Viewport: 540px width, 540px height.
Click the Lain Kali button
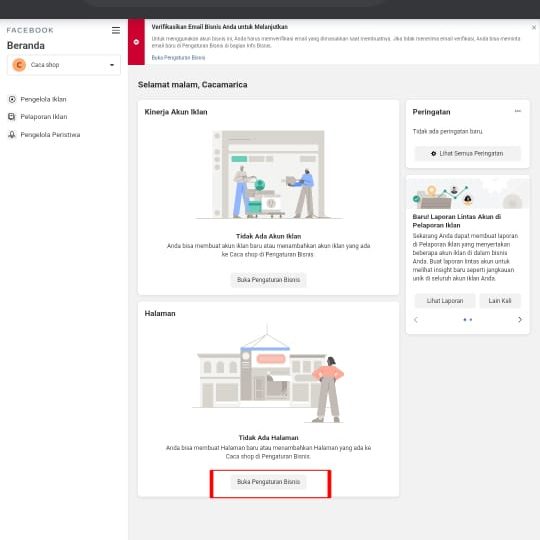tap(500, 301)
